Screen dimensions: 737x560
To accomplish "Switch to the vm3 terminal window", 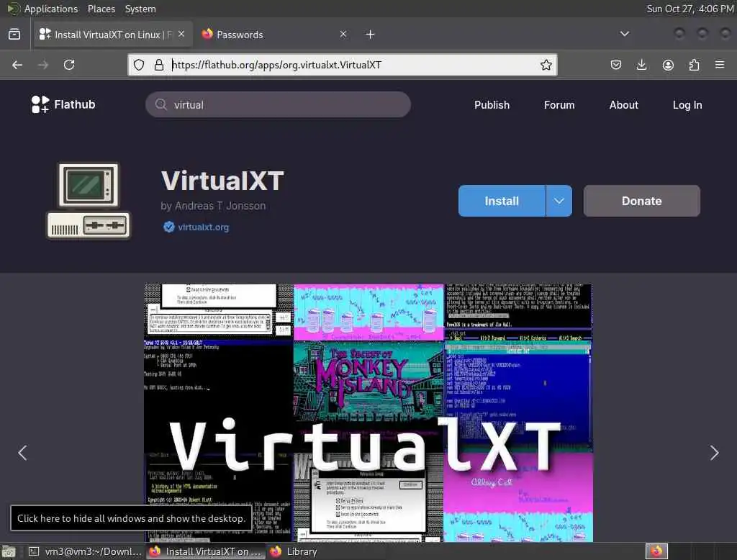I will 85,551.
